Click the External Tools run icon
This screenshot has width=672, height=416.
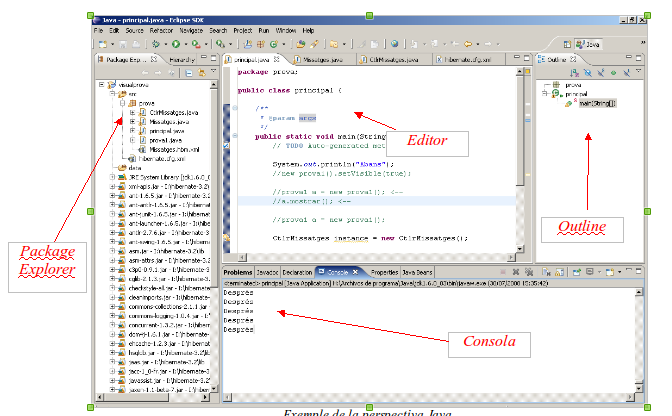(x=196, y=44)
